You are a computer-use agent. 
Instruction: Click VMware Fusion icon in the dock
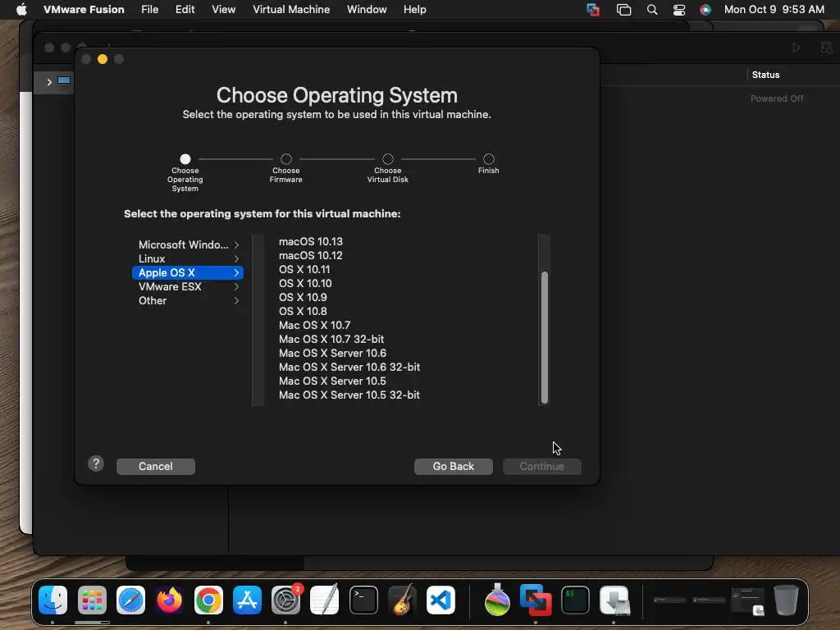[x=536, y=600]
